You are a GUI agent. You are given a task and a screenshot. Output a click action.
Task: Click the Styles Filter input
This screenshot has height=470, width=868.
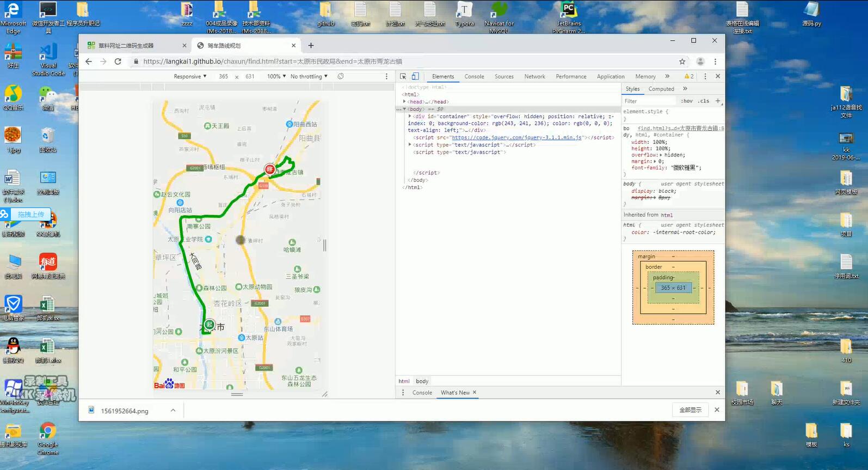pos(649,101)
